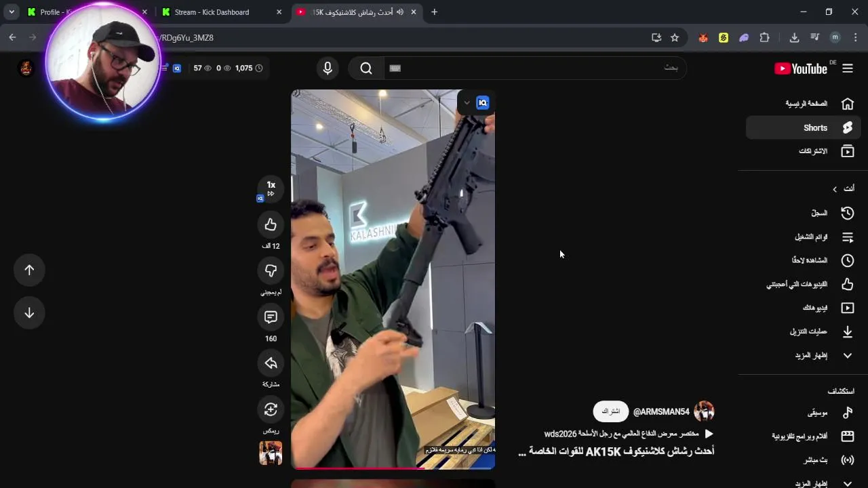Seek using the red video progress bar
This screenshot has width=868, height=488.
pos(393,468)
